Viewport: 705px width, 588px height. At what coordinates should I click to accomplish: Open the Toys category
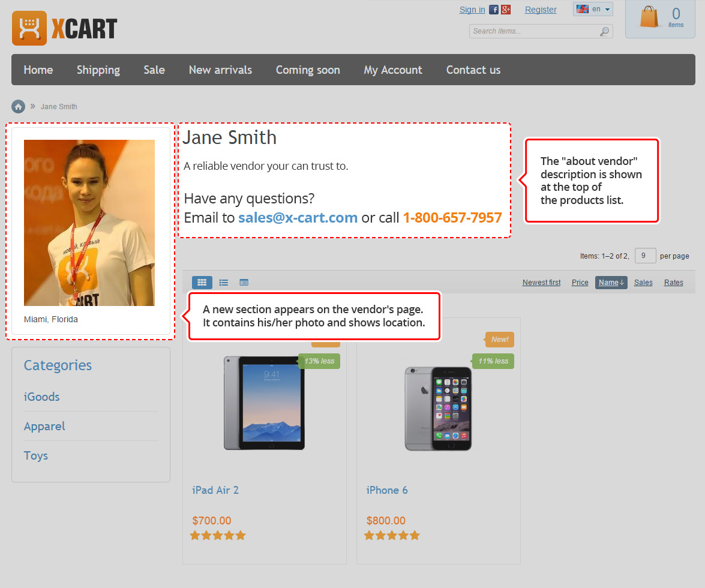36,456
